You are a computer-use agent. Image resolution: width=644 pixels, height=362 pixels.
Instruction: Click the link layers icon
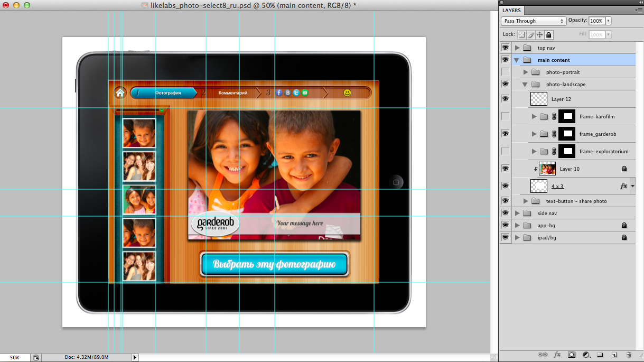tap(542, 355)
